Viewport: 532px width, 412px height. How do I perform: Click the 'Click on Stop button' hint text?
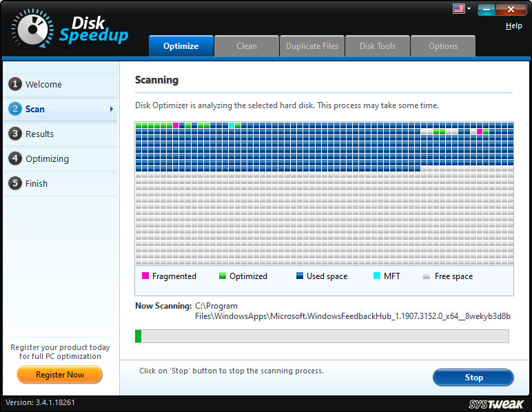tap(232, 371)
